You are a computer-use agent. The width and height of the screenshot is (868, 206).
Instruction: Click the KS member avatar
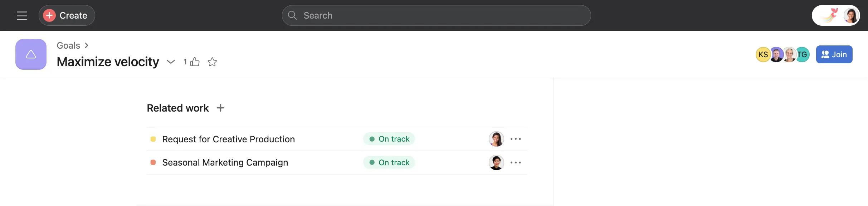click(x=762, y=54)
